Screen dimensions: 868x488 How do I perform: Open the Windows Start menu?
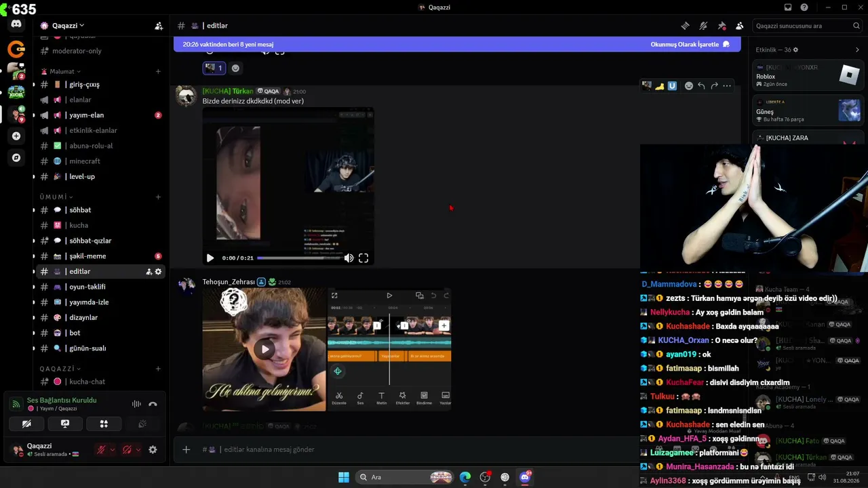click(344, 477)
